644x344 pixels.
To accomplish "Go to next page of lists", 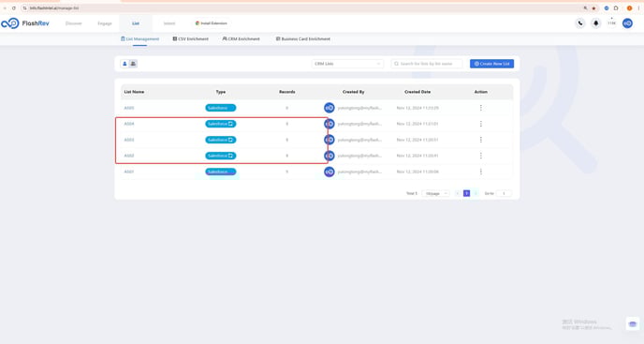I will pyautogui.click(x=476, y=193).
